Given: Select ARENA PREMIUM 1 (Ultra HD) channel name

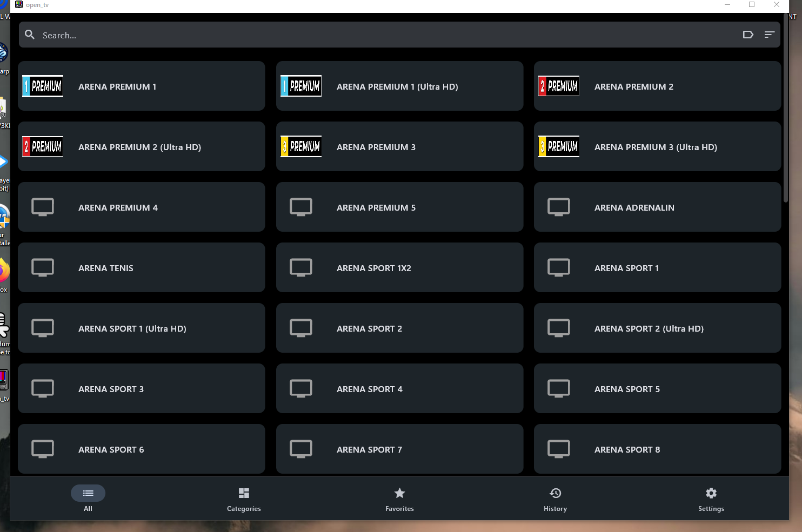Looking at the screenshot, I should point(397,86).
